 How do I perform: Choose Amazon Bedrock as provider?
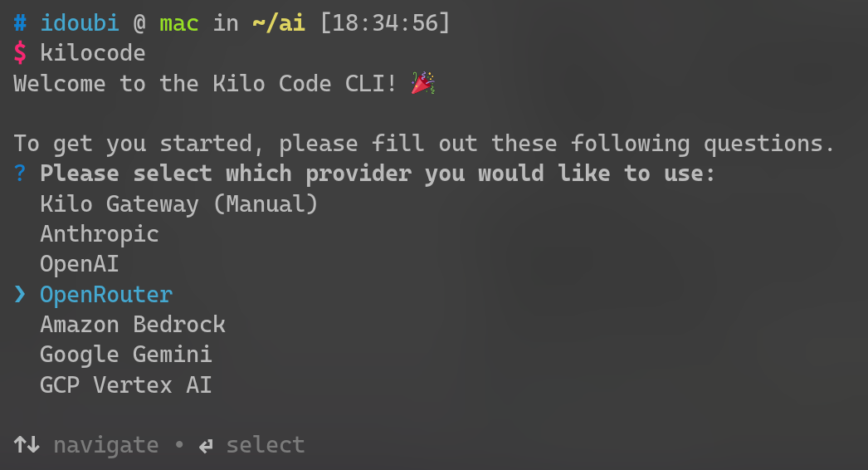pyautogui.click(x=132, y=325)
